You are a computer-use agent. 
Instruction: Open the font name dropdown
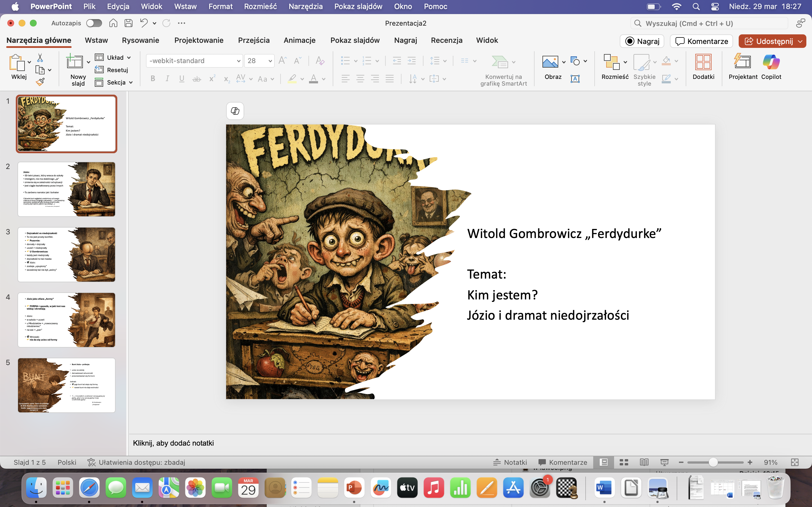click(x=238, y=61)
